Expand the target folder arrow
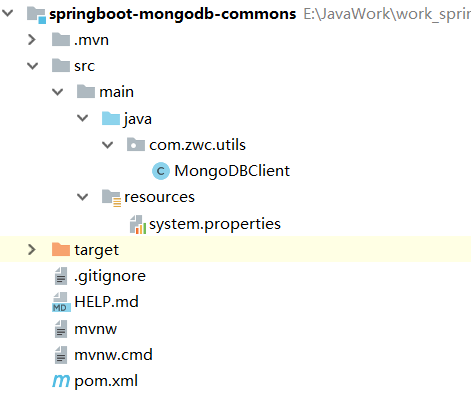Image resolution: width=471 pixels, height=393 pixels. 32,249
